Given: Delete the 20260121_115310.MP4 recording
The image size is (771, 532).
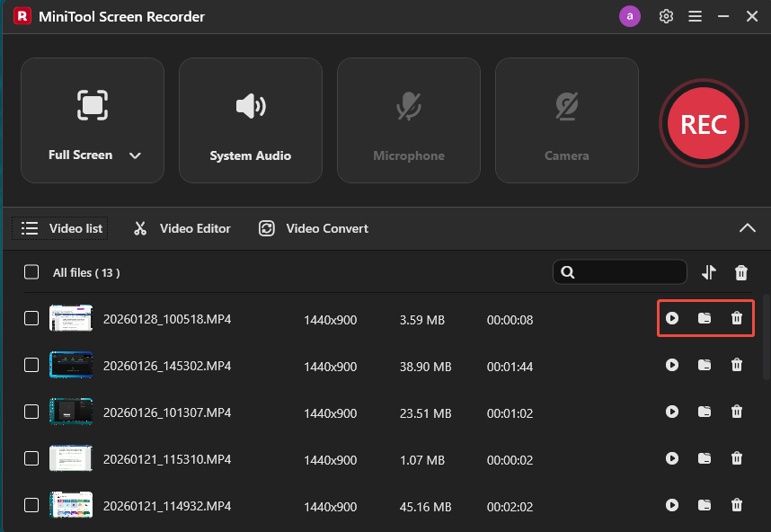Looking at the screenshot, I should point(737,458).
